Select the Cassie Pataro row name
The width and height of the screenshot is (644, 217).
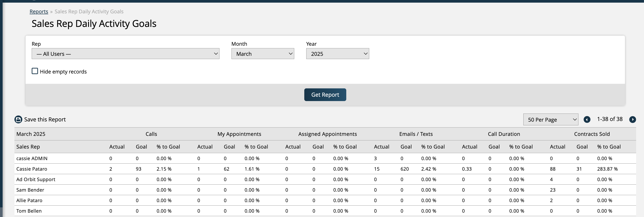coord(32,169)
